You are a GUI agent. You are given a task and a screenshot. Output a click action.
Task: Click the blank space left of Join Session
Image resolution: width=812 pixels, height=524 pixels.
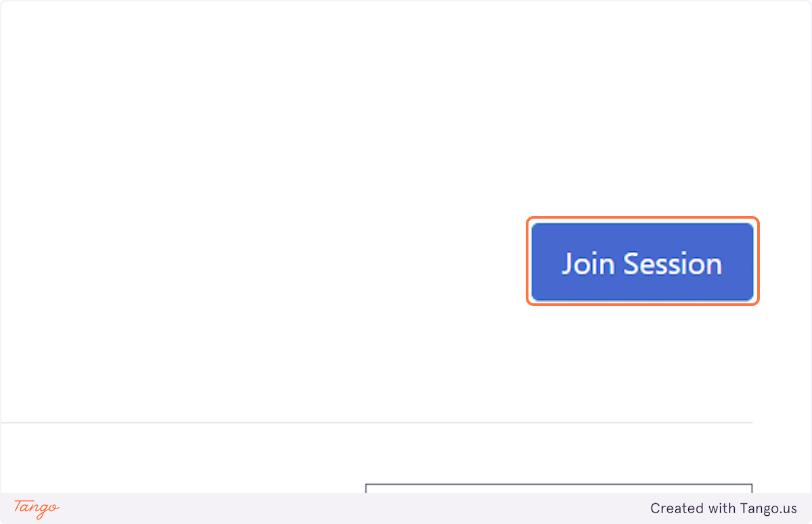click(264, 261)
